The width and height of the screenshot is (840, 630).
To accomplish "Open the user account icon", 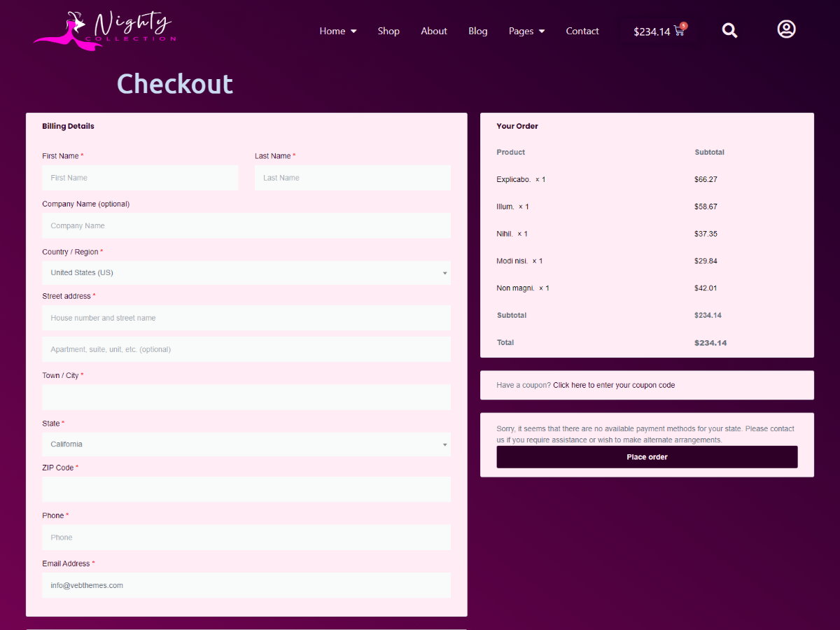I will tap(786, 29).
